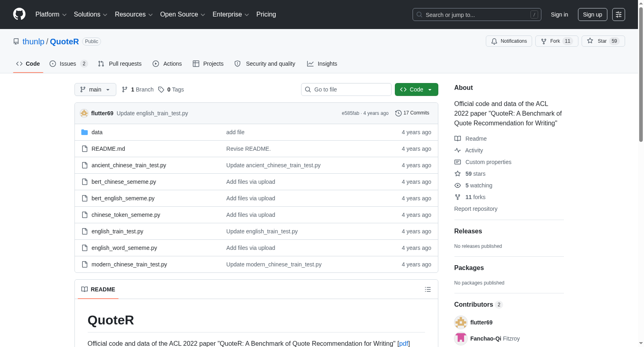Image resolution: width=644 pixels, height=347 pixels.
Task: Click file icon beside english_word_sememe.py
Action: pyautogui.click(x=85, y=248)
